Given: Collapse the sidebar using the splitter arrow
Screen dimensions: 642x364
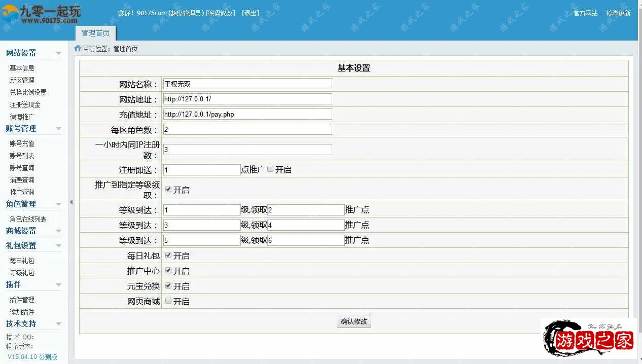Looking at the screenshot, I should coord(71,202).
